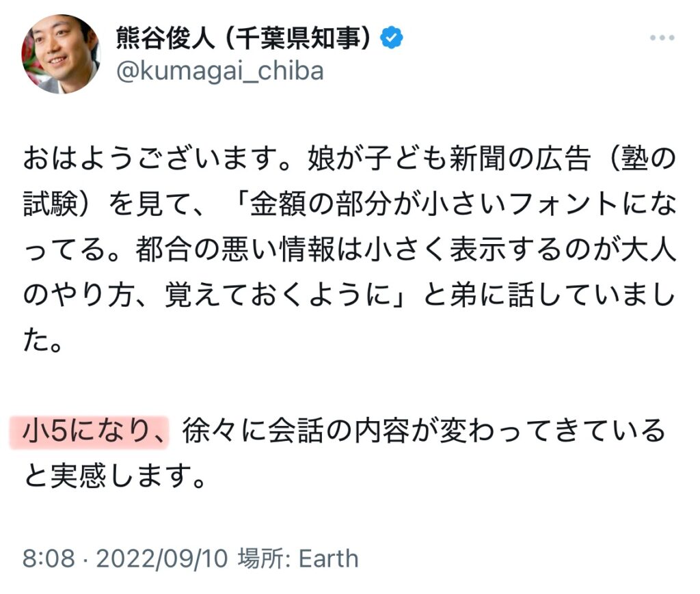
Task: Click the time 8:08 in the timestamp row
Action: (x=46, y=560)
